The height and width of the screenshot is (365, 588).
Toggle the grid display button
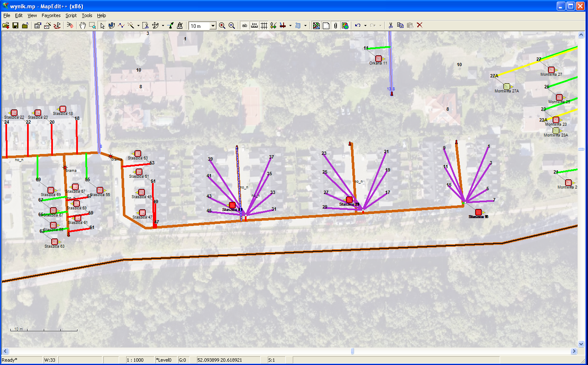[264, 25]
